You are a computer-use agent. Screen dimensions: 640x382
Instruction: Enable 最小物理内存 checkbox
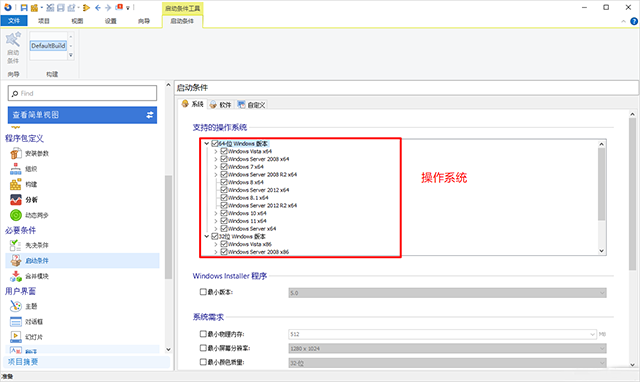203,334
